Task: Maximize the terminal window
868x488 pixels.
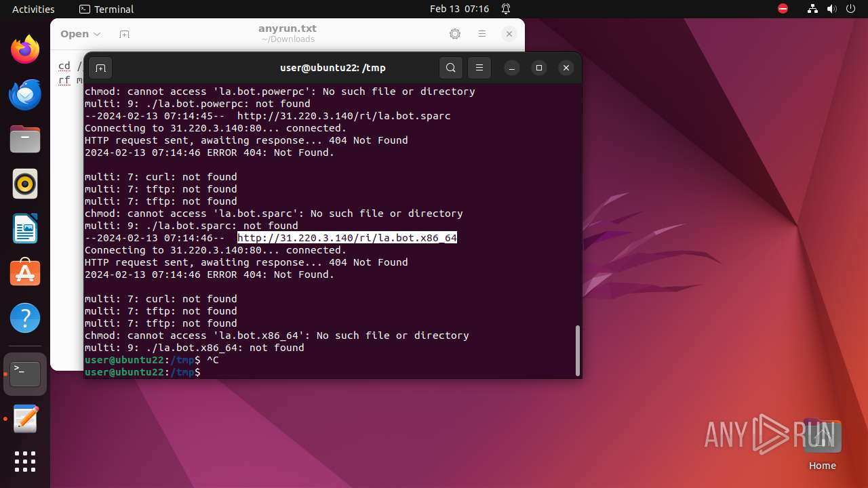Action: point(539,68)
